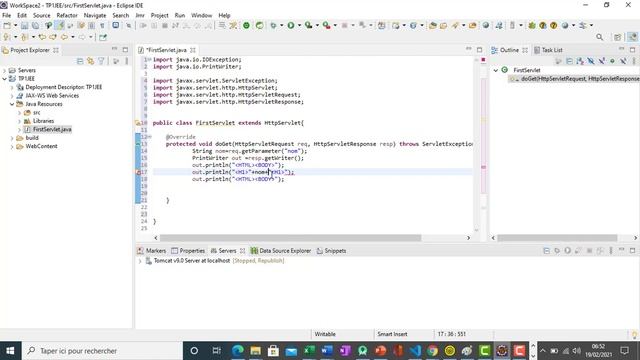
Task: Maximize the Servers bottom panel
Action: (633, 251)
